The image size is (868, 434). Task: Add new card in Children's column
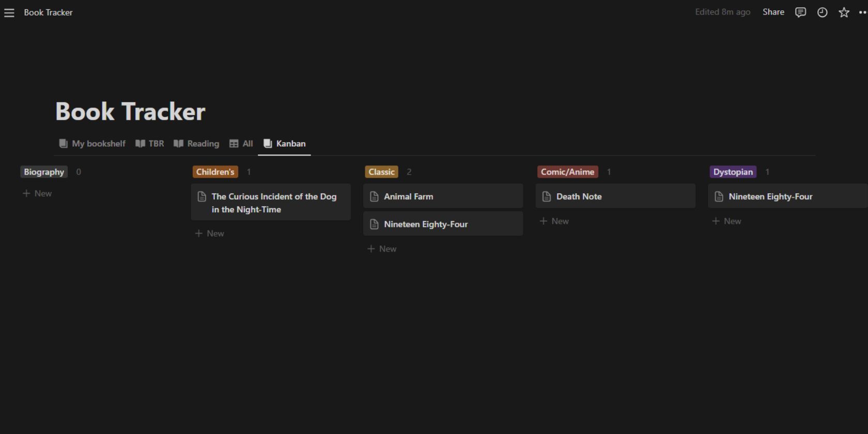point(209,234)
